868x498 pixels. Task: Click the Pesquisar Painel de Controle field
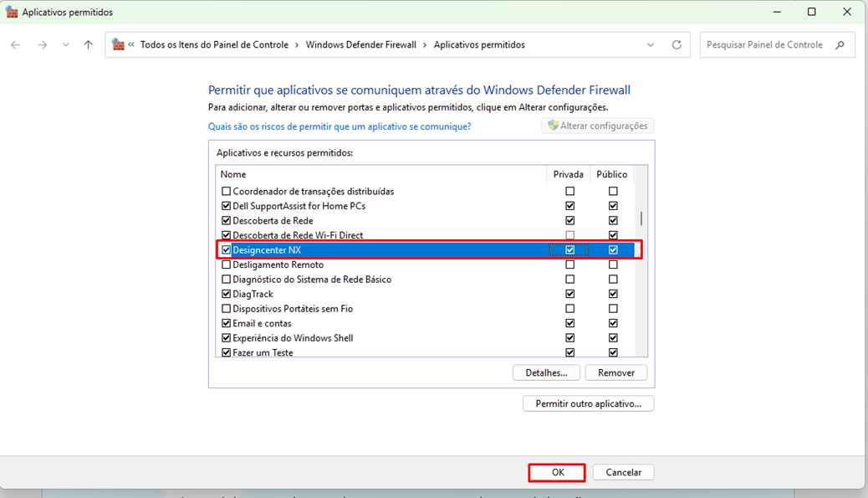[x=765, y=45]
